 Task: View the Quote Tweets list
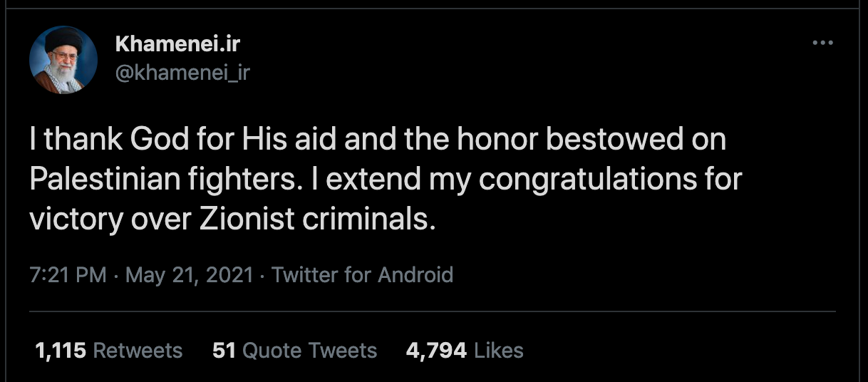click(x=310, y=350)
